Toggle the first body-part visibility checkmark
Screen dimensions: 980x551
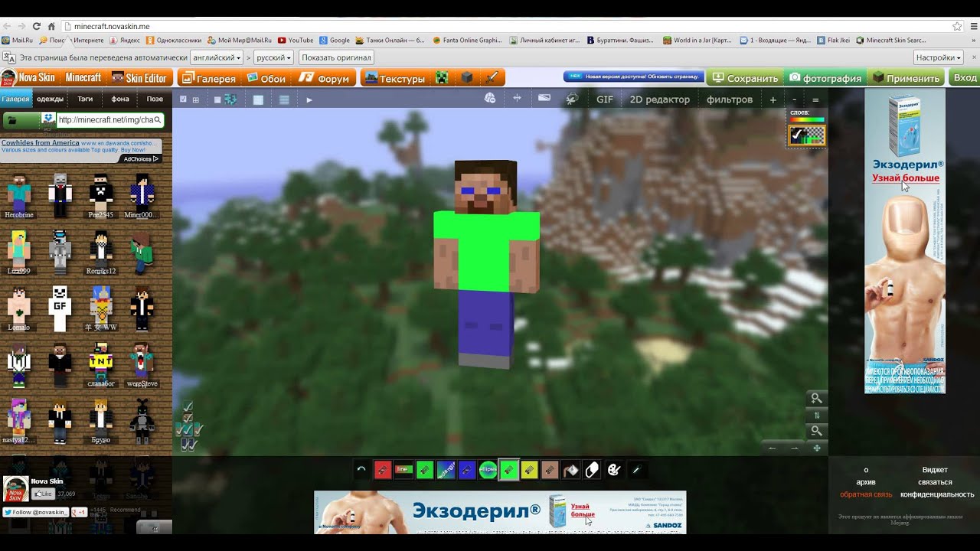point(188,406)
